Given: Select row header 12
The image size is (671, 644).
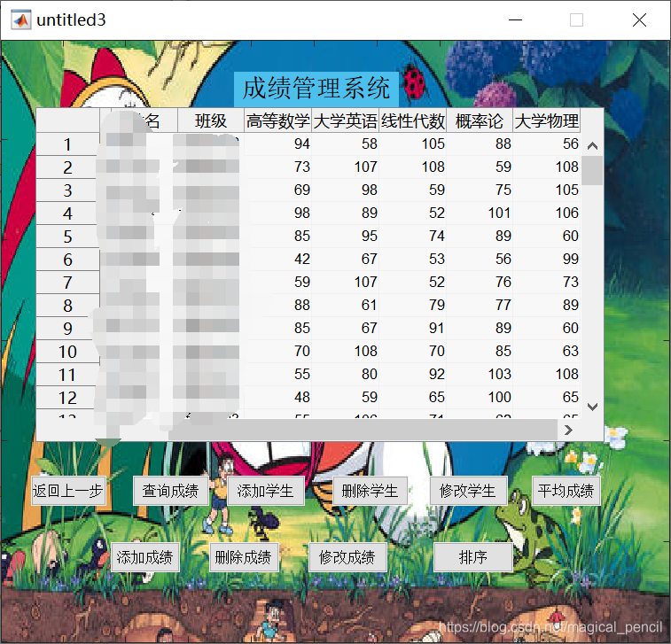Looking at the screenshot, I should click(67, 398).
